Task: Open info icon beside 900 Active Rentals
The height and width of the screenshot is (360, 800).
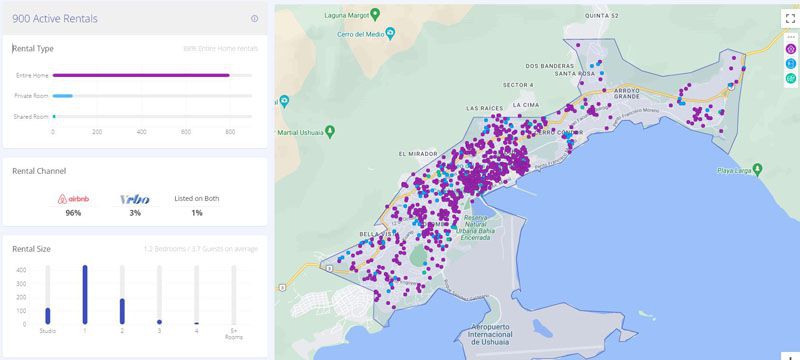Action: 254,19
